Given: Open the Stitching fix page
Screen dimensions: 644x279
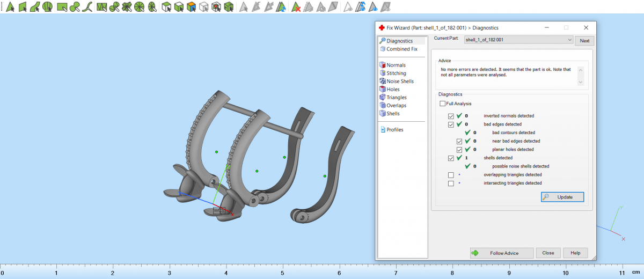Looking at the screenshot, I should tap(396, 73).
